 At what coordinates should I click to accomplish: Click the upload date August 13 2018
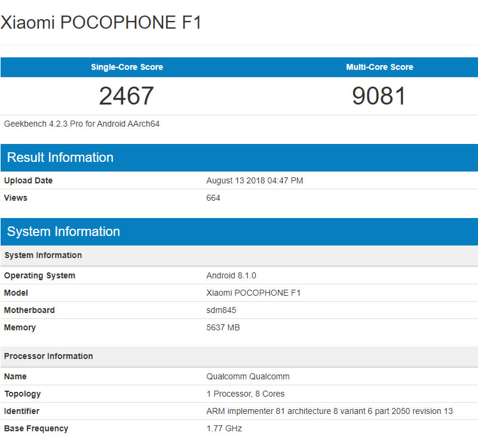[255, 180]
